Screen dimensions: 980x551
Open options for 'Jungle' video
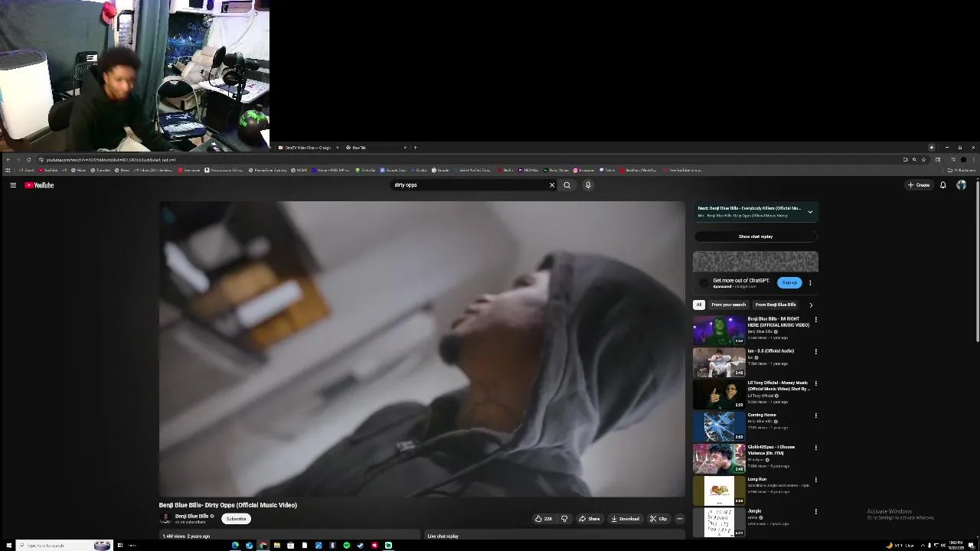[815, 512]
